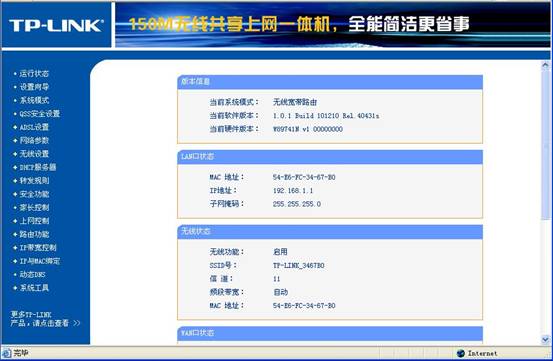Click the scrollbar up arrow
The image size is (553, 361).
click(545, 65)
